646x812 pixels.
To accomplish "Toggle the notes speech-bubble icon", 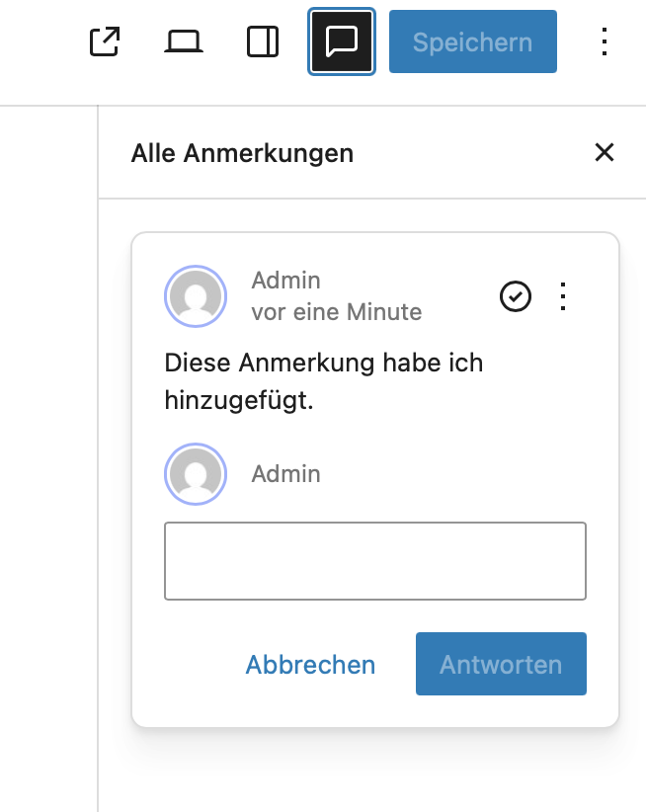I will tap(342, 41).
